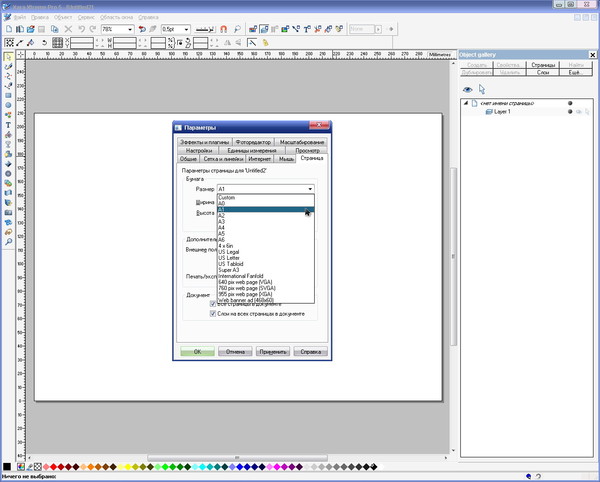Image resolution: width=600 pixels, height=482 pixels.
Task: Pick the blue swatch in color line
Action: 240,467
